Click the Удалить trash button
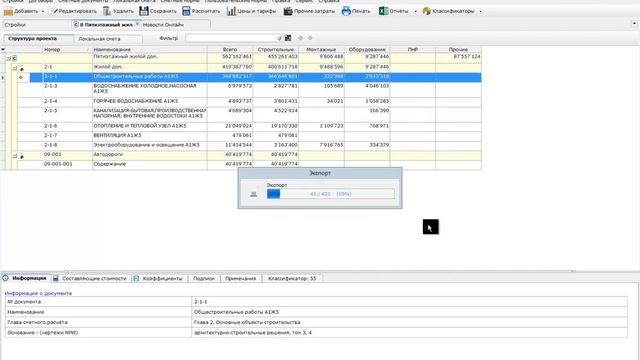This screenshot has width=640, height=360. click(118, 11)
